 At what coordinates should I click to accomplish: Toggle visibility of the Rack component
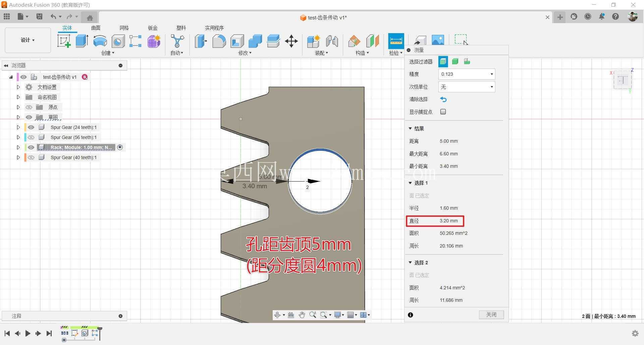(31, 147)
